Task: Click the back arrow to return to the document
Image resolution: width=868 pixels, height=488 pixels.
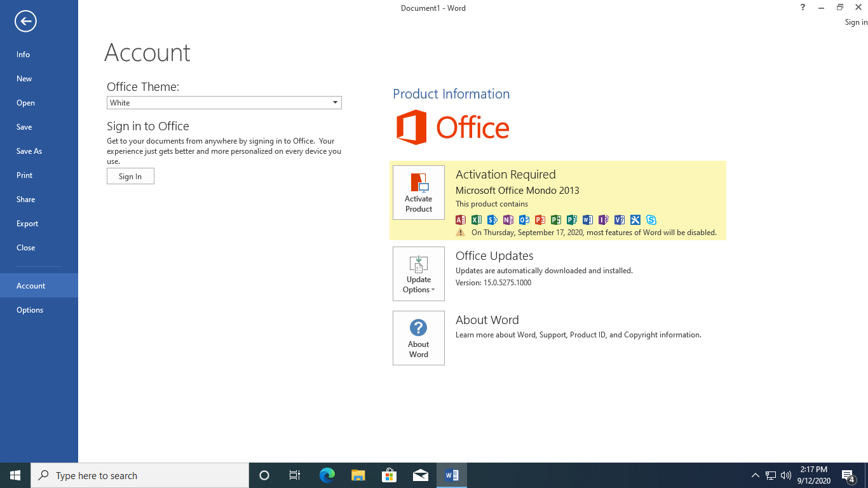Action: click(x=25, y=22)
